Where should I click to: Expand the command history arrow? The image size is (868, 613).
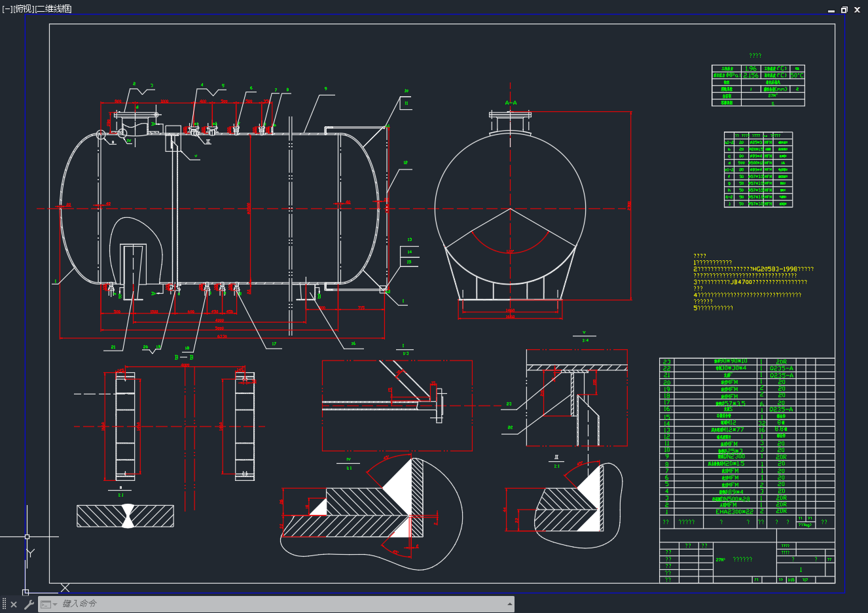click(x=510, y=604)
